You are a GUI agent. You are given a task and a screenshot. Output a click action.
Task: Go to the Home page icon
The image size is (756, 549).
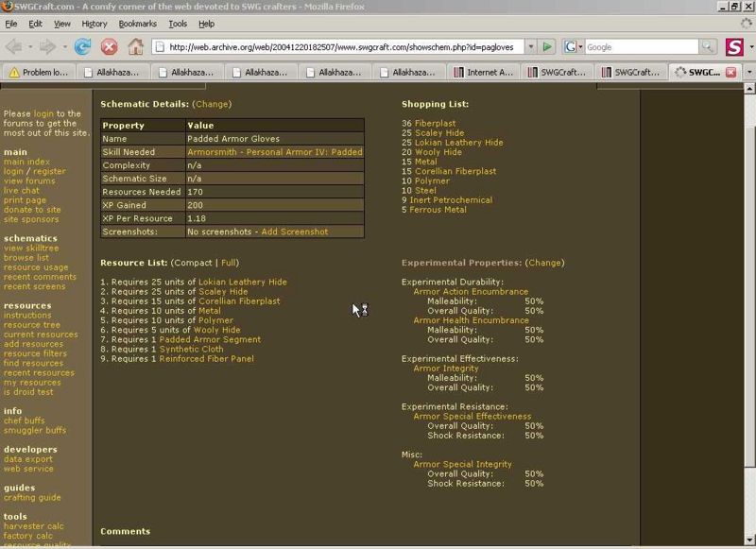136,46
